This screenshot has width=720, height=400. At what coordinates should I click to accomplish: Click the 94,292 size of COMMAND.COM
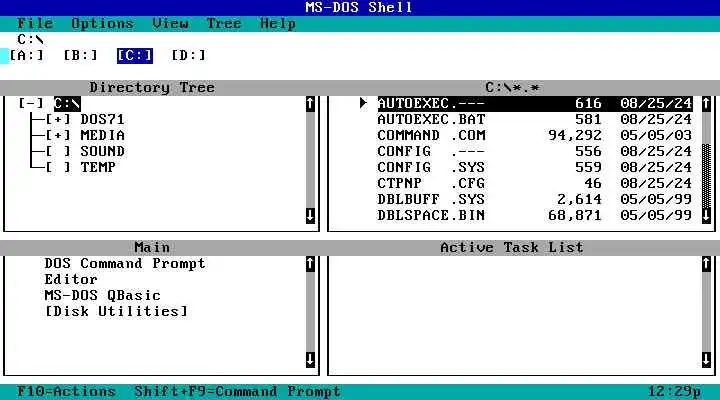[575, 135]
